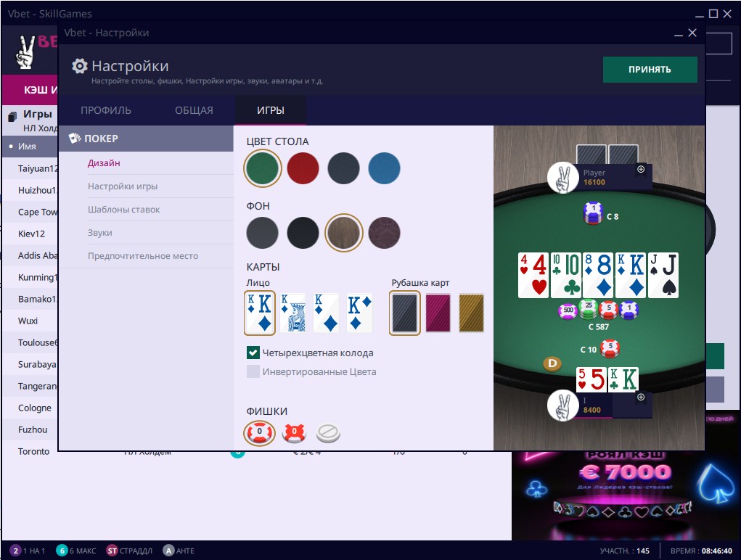Viewport: 741px width, 560px height.
Task: Select the gray background swatch
Action: click(x=262, y=233)
